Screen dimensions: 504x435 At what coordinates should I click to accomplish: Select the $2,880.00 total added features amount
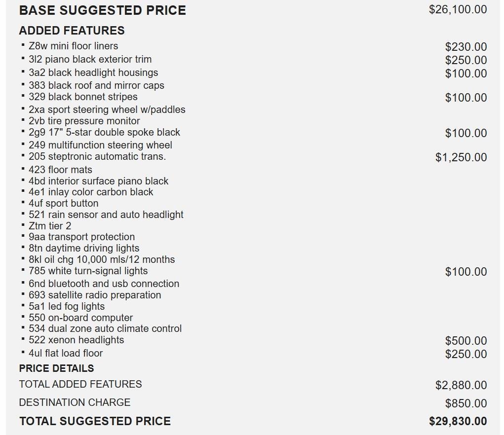461,385
